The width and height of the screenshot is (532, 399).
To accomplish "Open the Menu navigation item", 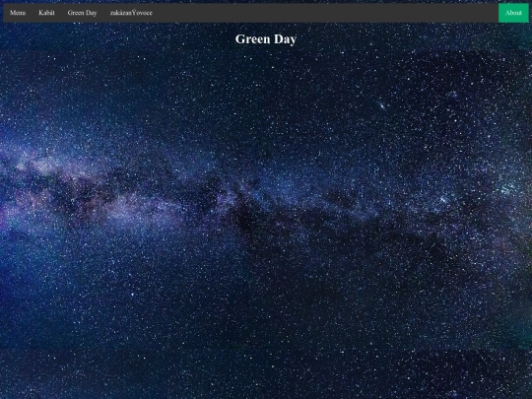I will click(18, 13).
